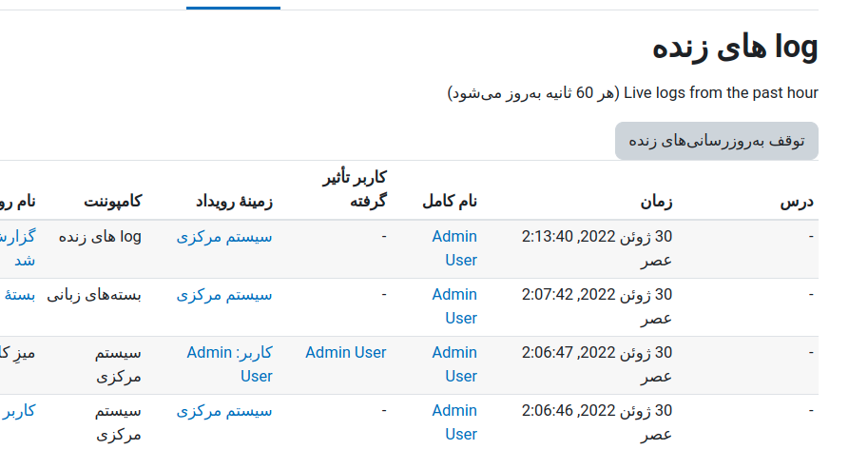Viewport: 868px width, 450px height.
Task: Select the active tab with blue underline
Action: (x=233, y=5)
